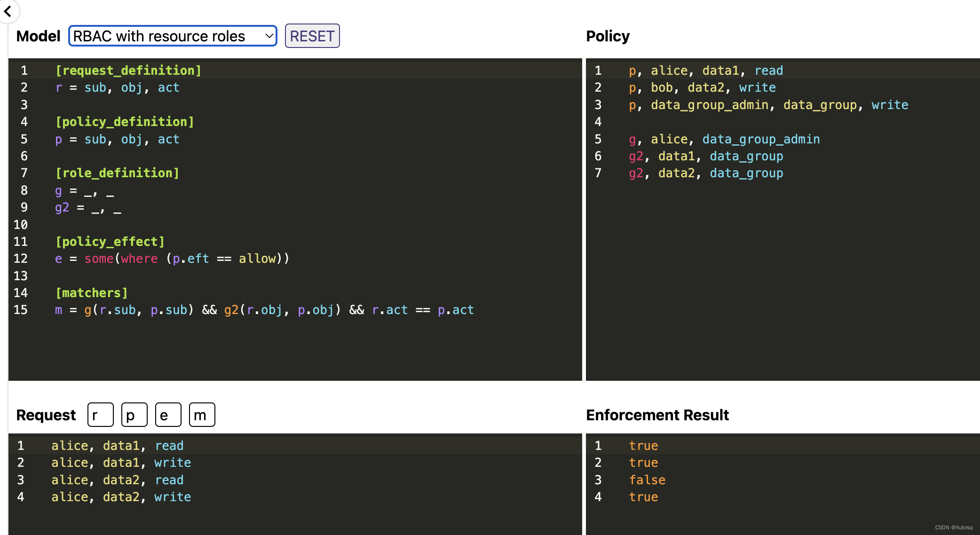Click the 'e' request button

coord(168,415)
